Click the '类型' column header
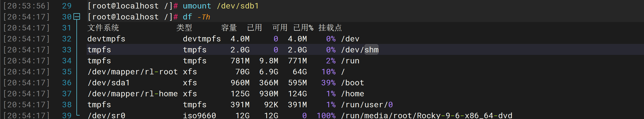 pyautogui.click(x=184, y=27)
